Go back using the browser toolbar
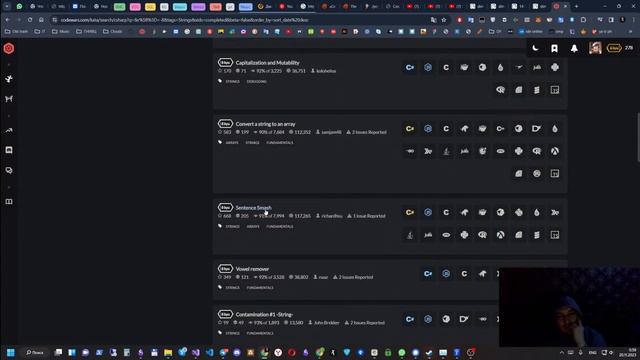This screenshot has height=360, width=640. coord(8,20)
